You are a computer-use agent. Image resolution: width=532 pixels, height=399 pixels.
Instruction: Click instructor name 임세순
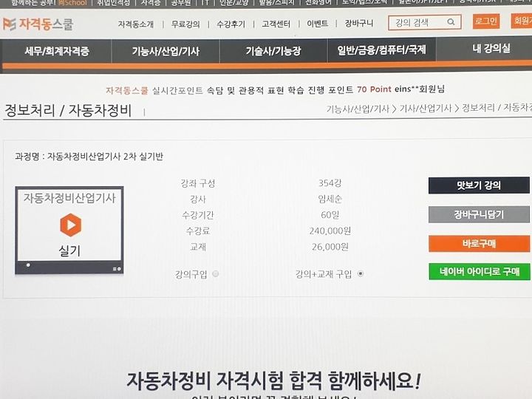pyautogui.click(x=330, y=199)
